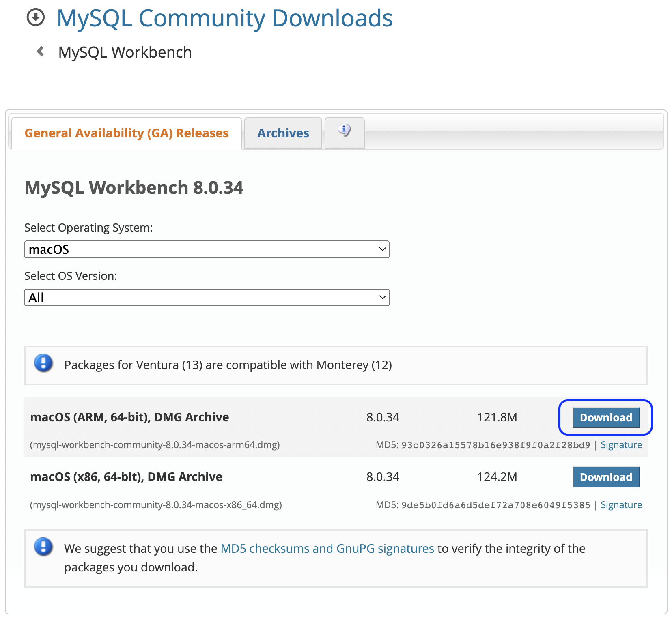This screenshot has width=672, height=631.
Task: Open the MD5 checksums and GnuPG signatures link
Action: [x=327, y=548]
